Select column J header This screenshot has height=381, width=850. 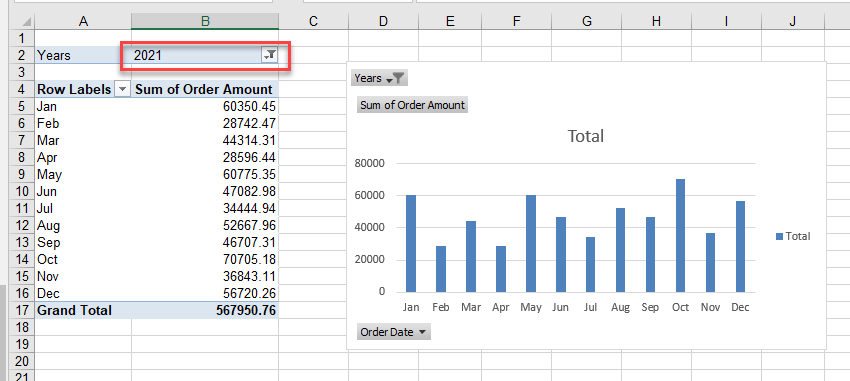point(793,21)
